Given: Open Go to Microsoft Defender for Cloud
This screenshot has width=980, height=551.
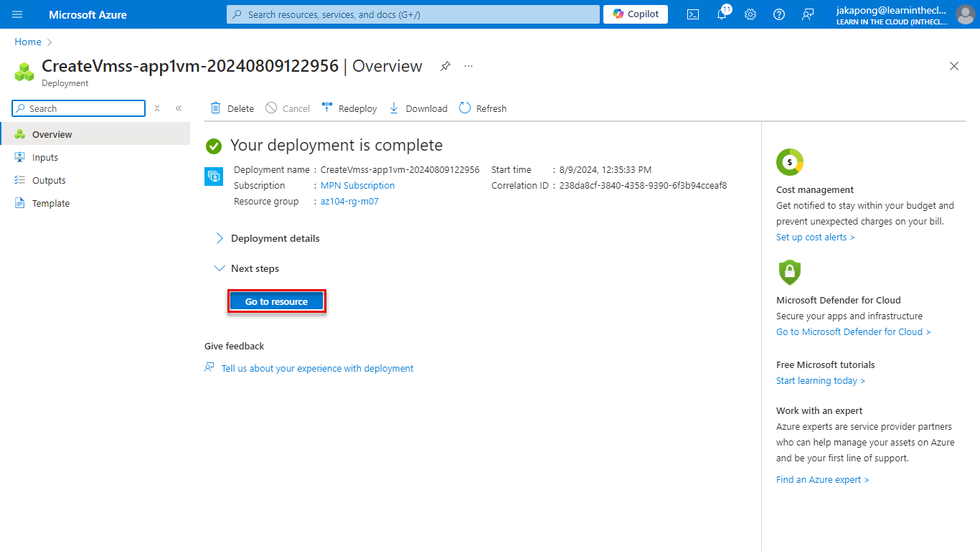Looking at the screenshot, I should click(853, 332).
